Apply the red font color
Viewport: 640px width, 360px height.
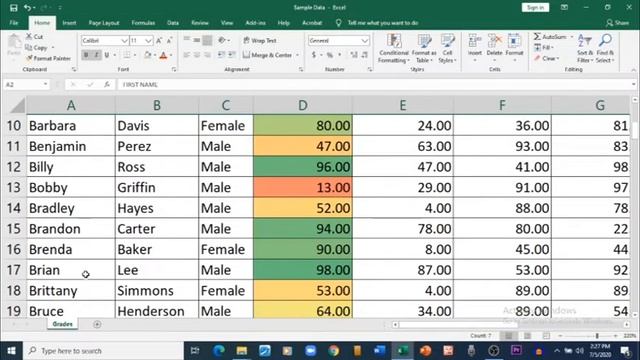click(164, 55)
